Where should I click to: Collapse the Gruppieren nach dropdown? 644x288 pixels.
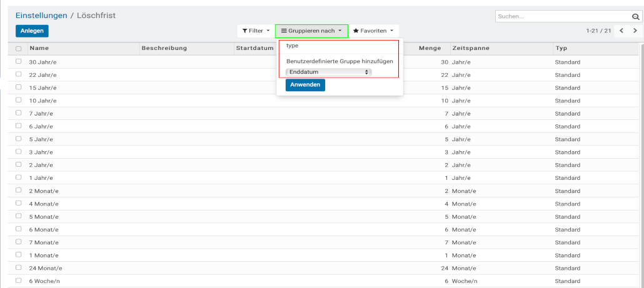(x=311, y=31)
